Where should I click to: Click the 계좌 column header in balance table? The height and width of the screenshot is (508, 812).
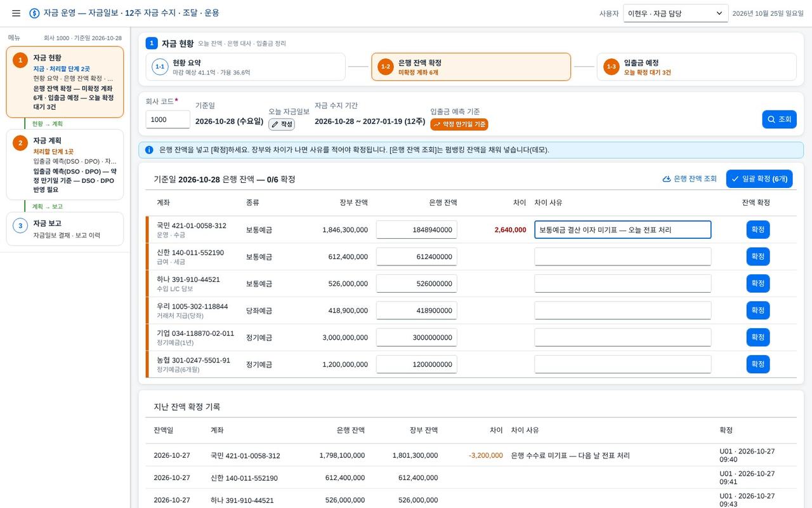164,203
